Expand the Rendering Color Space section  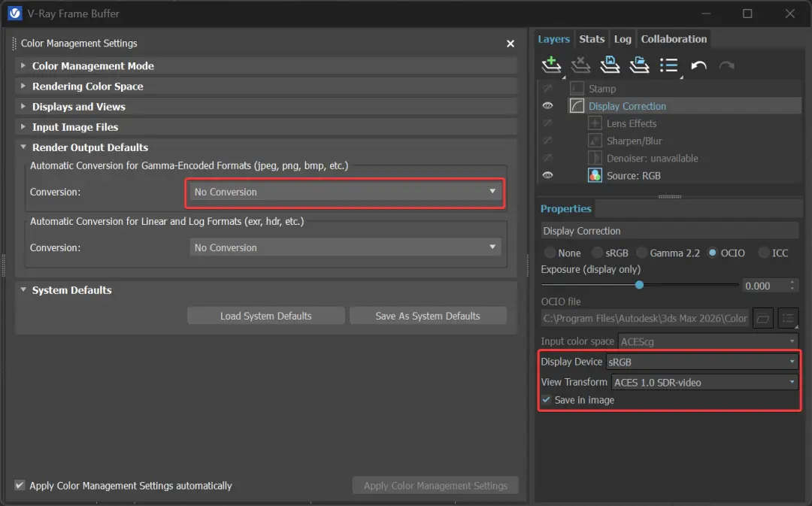point(23,86)
